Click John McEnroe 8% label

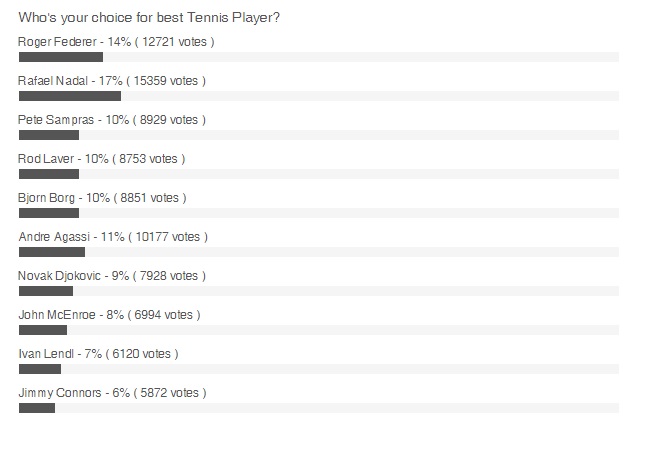109,315
